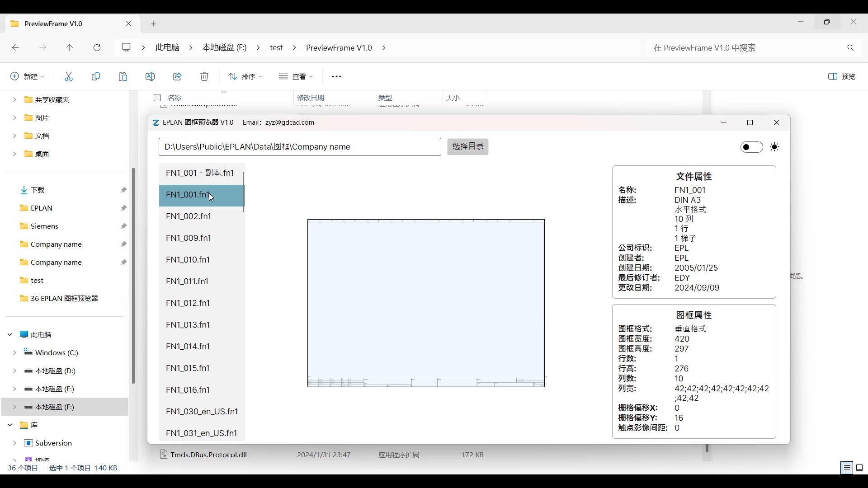Image resolution: width=868 pixels, height=488 pixels.
Task: Click the Cut scissors icon
Action: click(x=69, y=77)
